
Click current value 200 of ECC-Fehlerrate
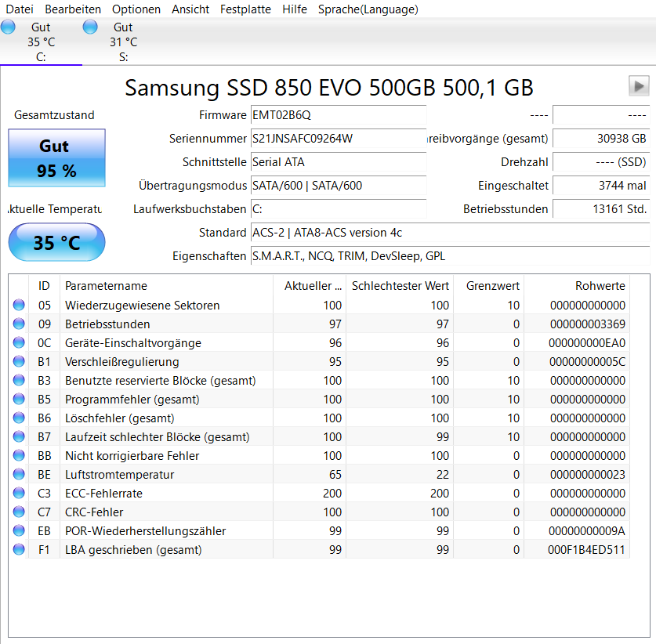pyautogui.click(x=332, y=494)
